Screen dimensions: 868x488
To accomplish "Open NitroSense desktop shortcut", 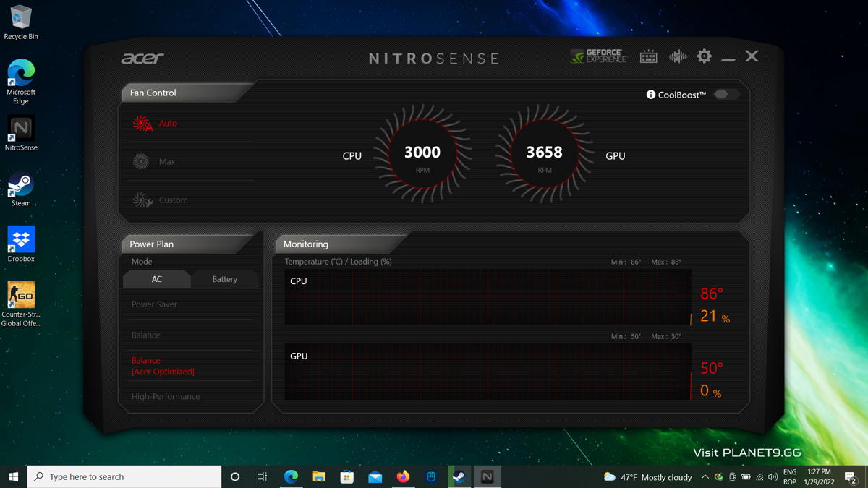I will 21,133.
